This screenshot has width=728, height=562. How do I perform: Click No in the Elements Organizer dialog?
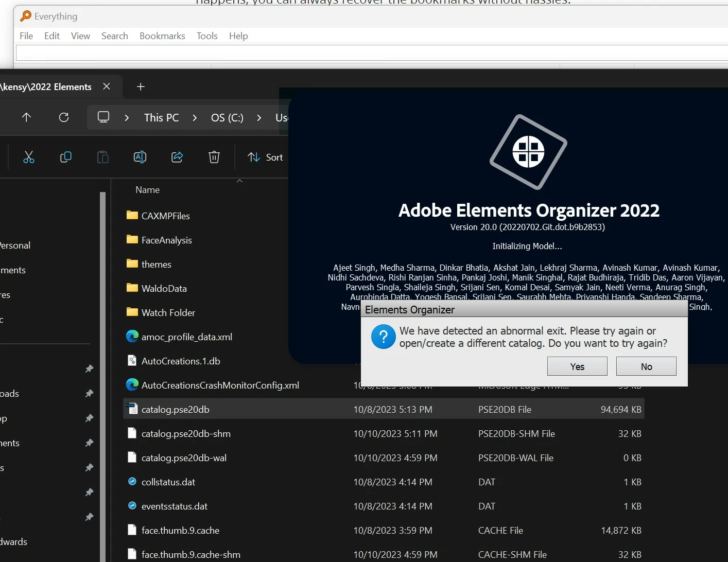[x=646, y=366]
